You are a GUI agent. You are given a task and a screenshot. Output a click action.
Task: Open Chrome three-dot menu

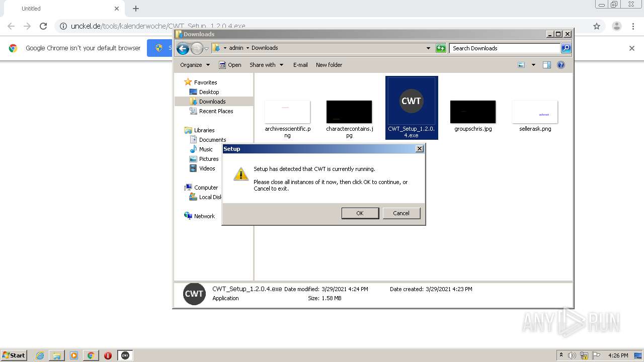[x=633, y=26]
